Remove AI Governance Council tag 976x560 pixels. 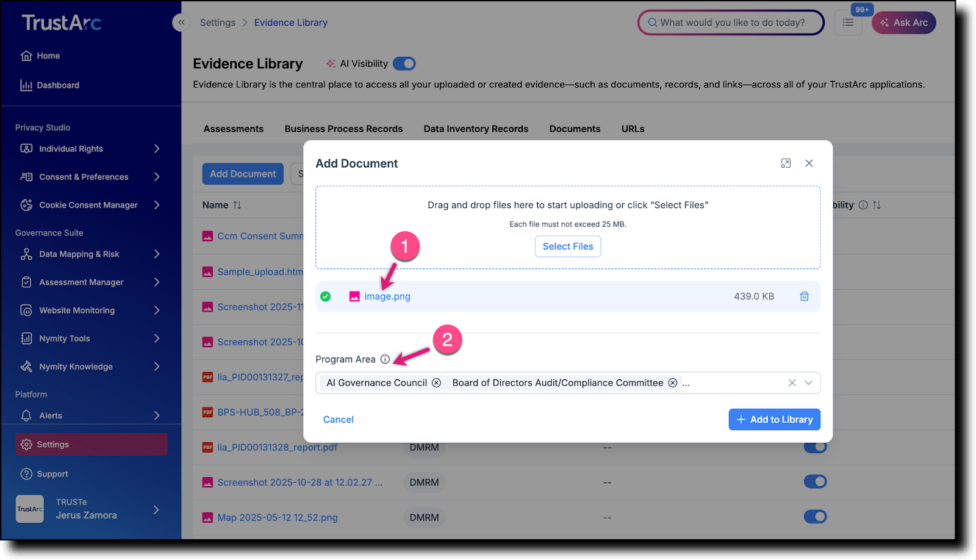pyautogui.click(x=437, y=383)
